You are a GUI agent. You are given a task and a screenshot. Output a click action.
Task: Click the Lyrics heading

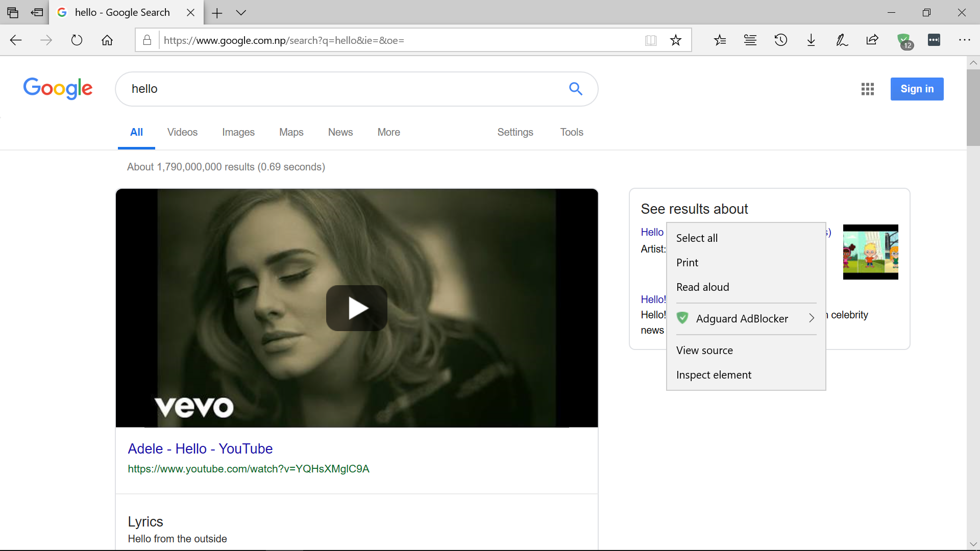[145, 522]
